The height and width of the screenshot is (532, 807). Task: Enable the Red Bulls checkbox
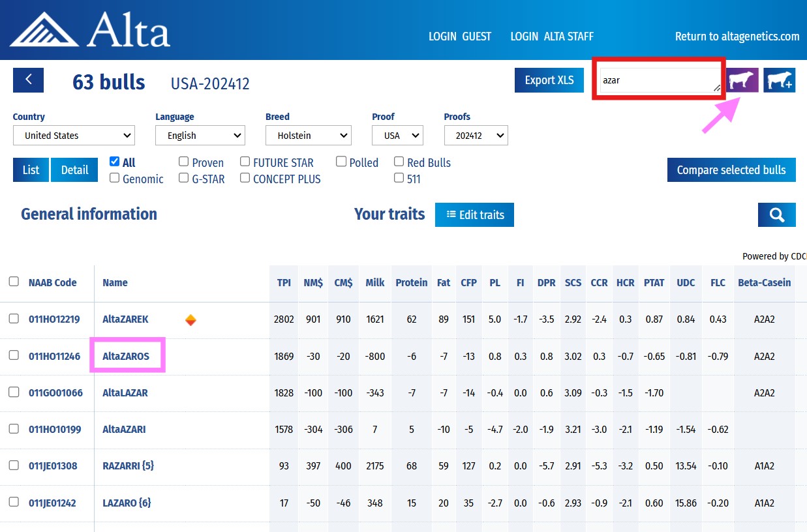(x=399, y=162)
